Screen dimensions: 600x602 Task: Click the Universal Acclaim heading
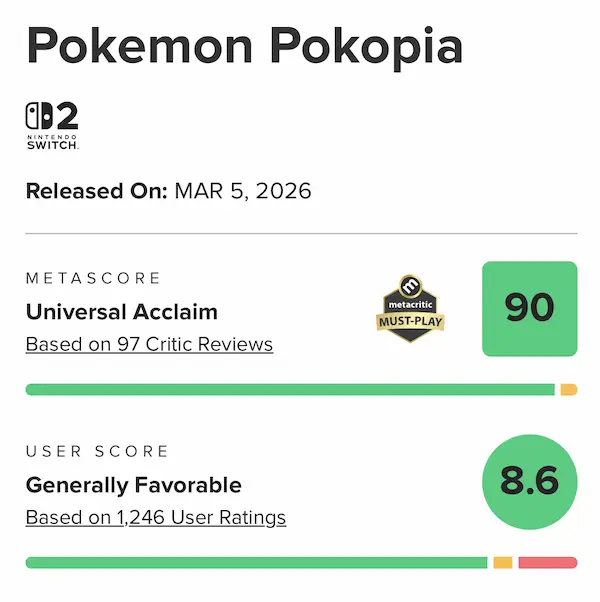(x=121, y=312)
